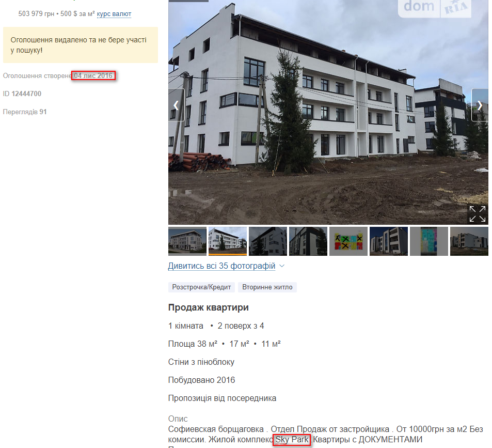Image resolution: width=492 pixels, height=448 pixels.
Task: Select the third dark building thumbnail
Action: click(x=267, y=241)
